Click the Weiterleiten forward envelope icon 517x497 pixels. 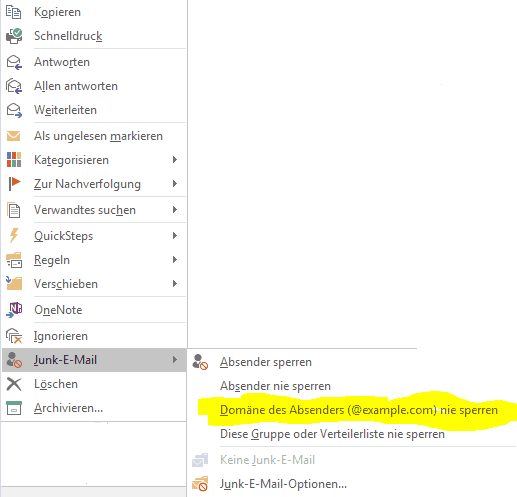[x=14, y=110]
